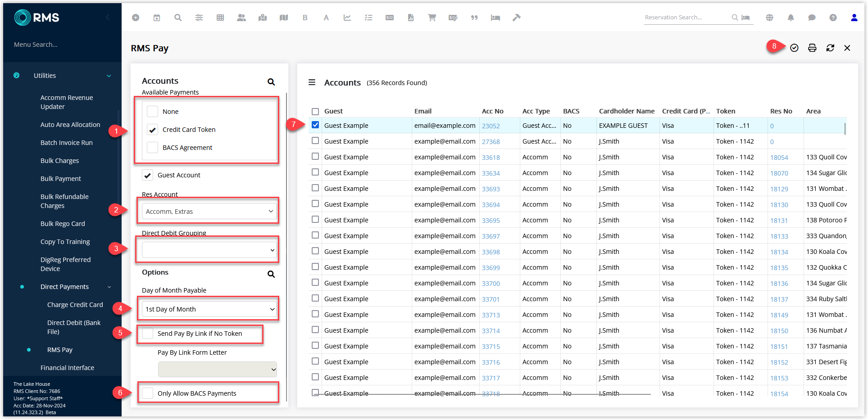Image resolution: width=868 pixels, height=420 pixels.
Task: Open the grid chart toolbar icon
Action: click(220, 18)
